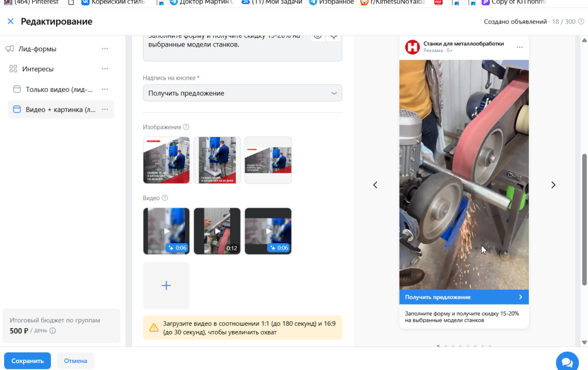Select the Интересы ad group
The width and height of the screenshot is (588, 370).
[37, 69]
